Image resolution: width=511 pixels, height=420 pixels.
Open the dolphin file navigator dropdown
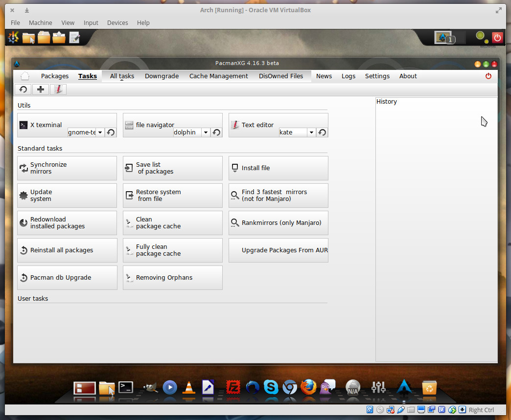(x=206, y=132)
